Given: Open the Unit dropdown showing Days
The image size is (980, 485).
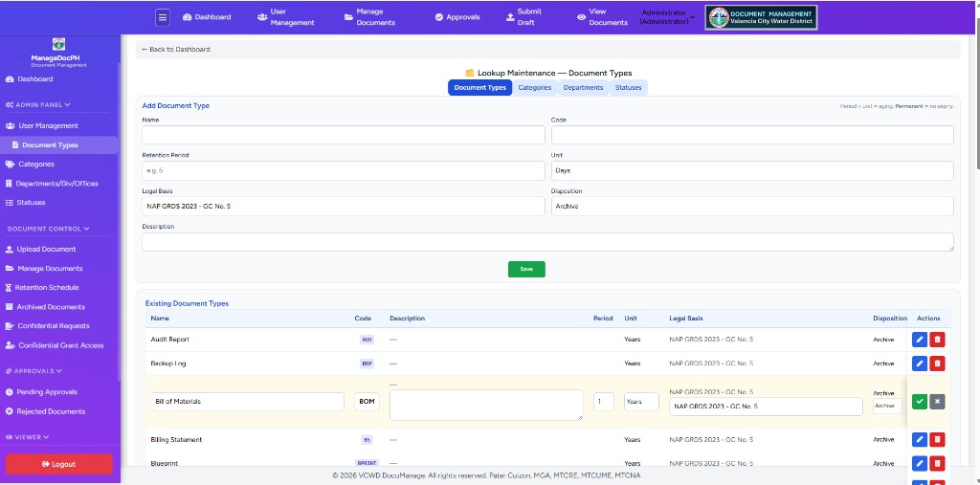Looking at the screenshot, I should (752, 170).
